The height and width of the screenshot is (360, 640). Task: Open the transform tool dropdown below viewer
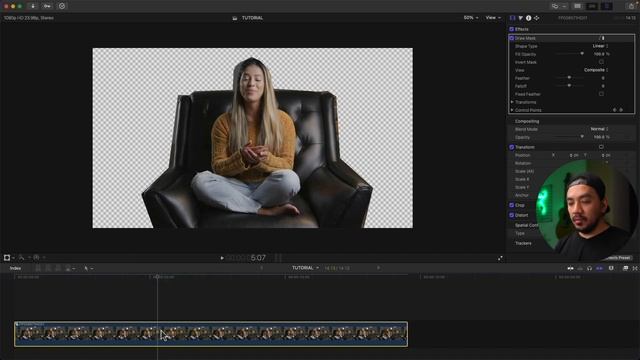pyautogui.click(x=9, y=258)
